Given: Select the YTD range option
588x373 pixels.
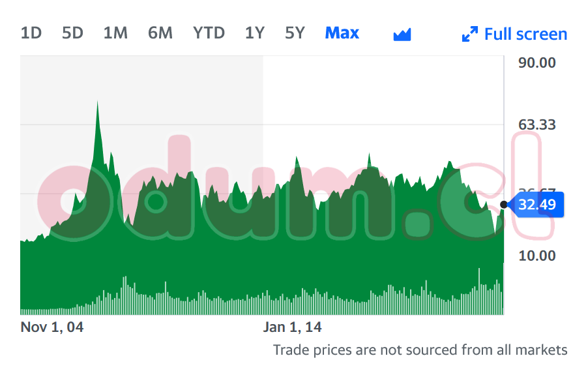Looking at the screenshot, I should 209,33.
